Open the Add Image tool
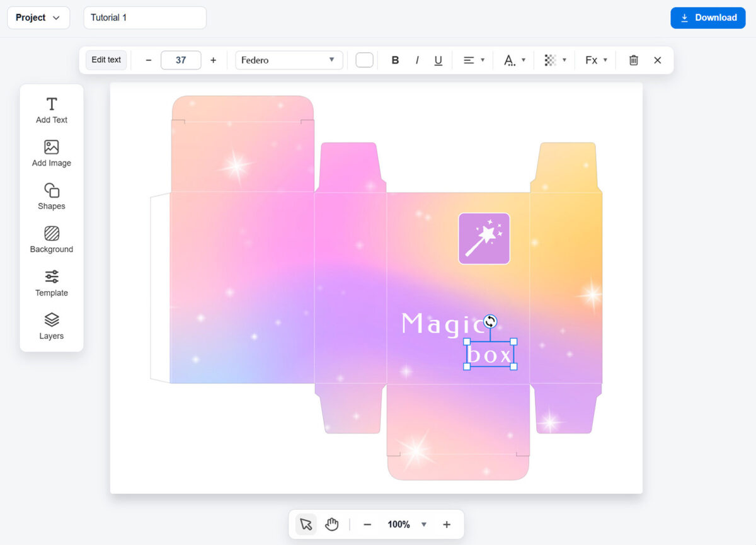This screenshot has height=545, width=756. click(x=52, y=153)
